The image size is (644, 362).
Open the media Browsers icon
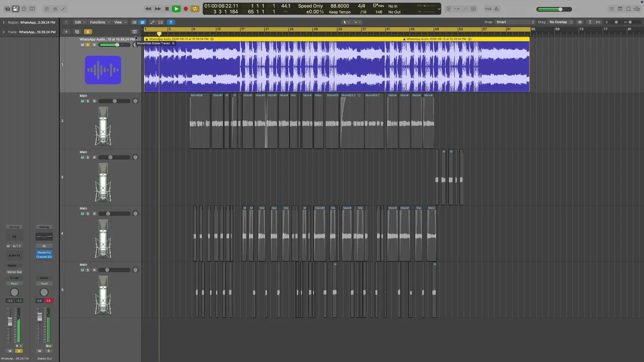pos(637,9)
